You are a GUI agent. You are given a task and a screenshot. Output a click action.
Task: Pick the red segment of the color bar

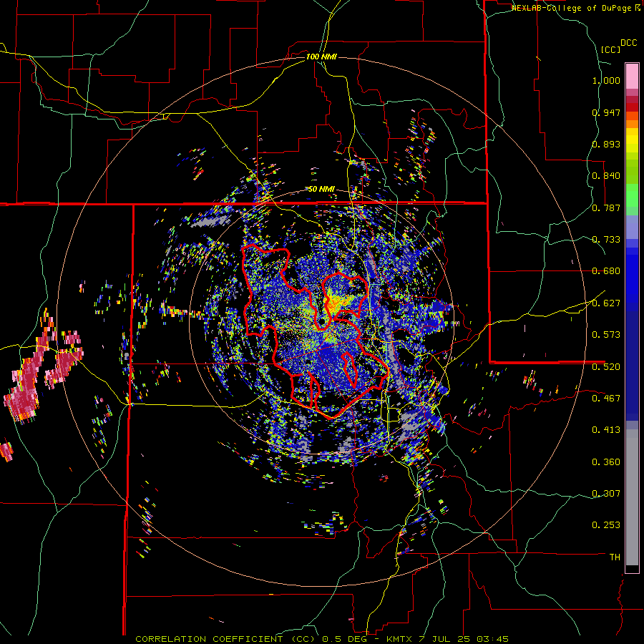pos(632,107)
